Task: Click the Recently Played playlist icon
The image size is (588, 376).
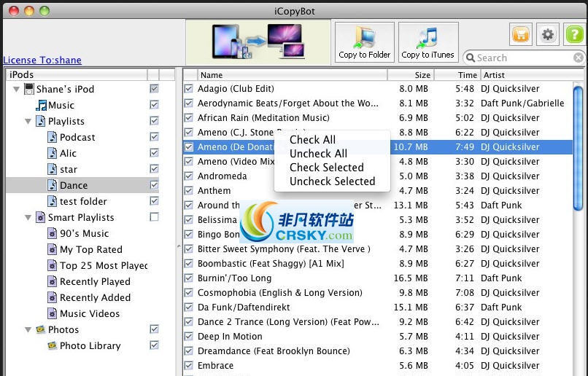Action: (53, 281)
